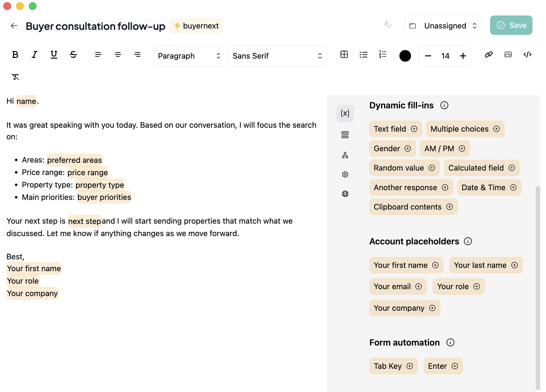Align text to the left
The height and width of the screenshot is (392, 546).
click(98, 55)
